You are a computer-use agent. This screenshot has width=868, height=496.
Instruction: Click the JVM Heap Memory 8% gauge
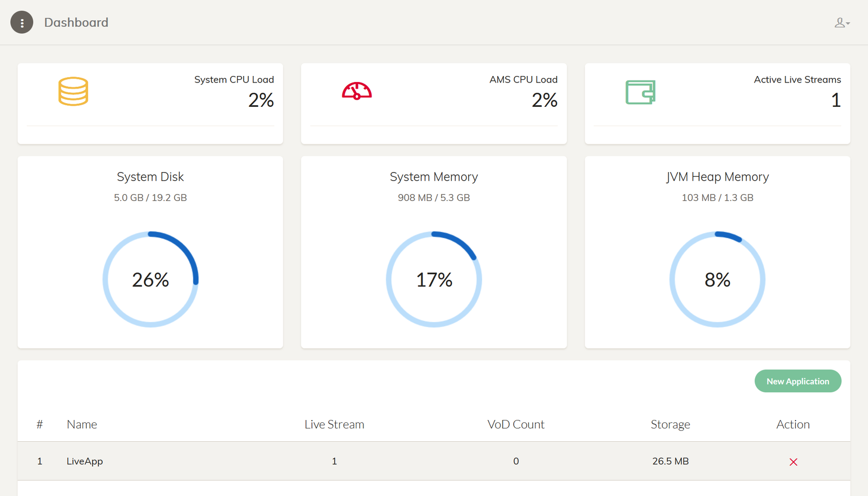point(717,279)
